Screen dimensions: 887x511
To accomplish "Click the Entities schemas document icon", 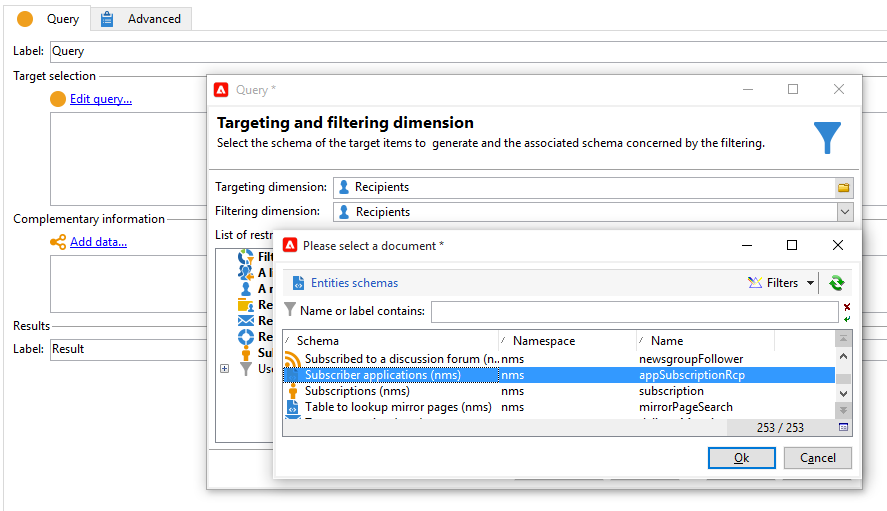I will (x=298, y=283).
